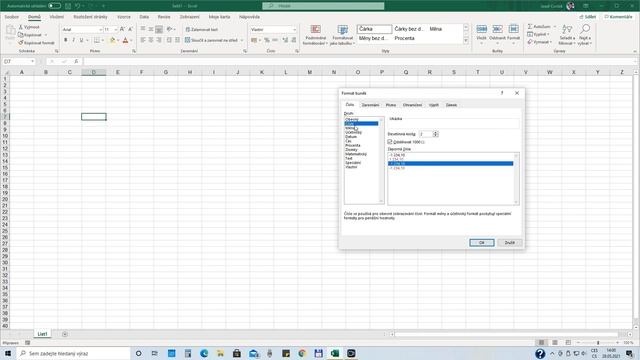Screen dimensions: 640x360
Task: Apply the red font color
Action: tap(125, 40)
